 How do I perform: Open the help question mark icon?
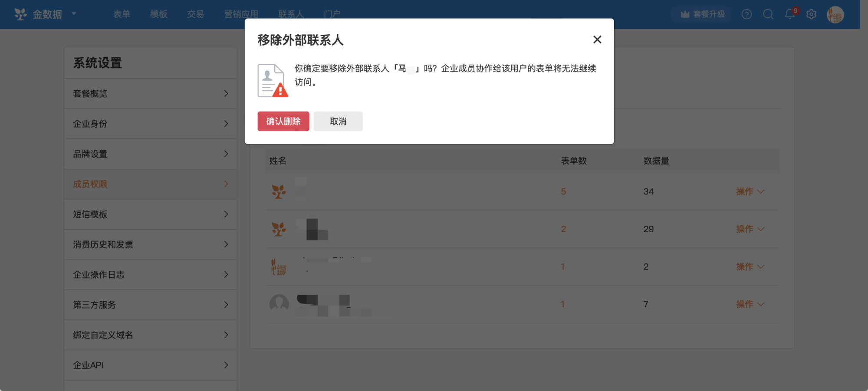[x=746, y=14]
